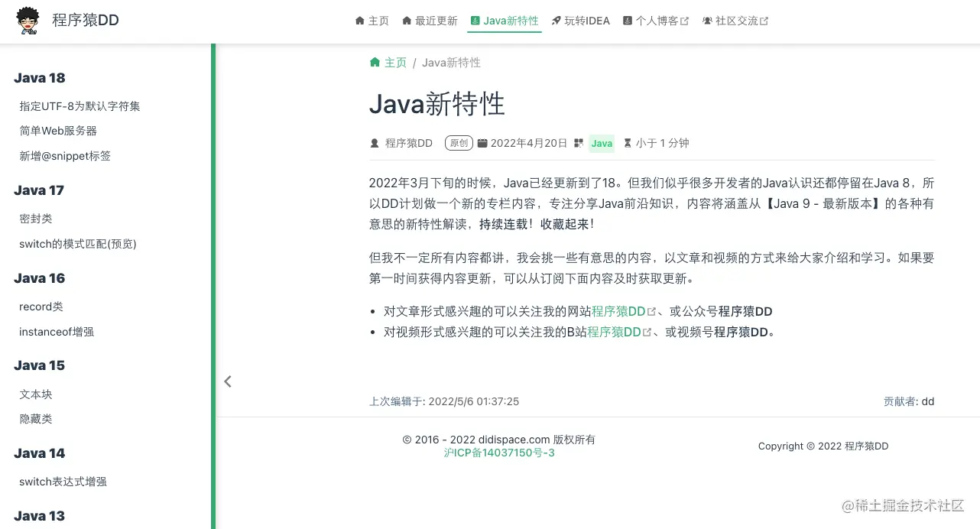The width and height of the screenshot is (980, 529).
Task: Click the home icon beside 主页
Action: click(359, 21)
